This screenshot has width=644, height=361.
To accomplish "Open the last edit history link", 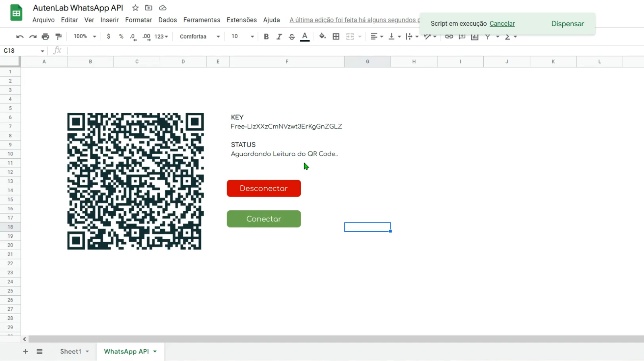I will tap(355, 20).
